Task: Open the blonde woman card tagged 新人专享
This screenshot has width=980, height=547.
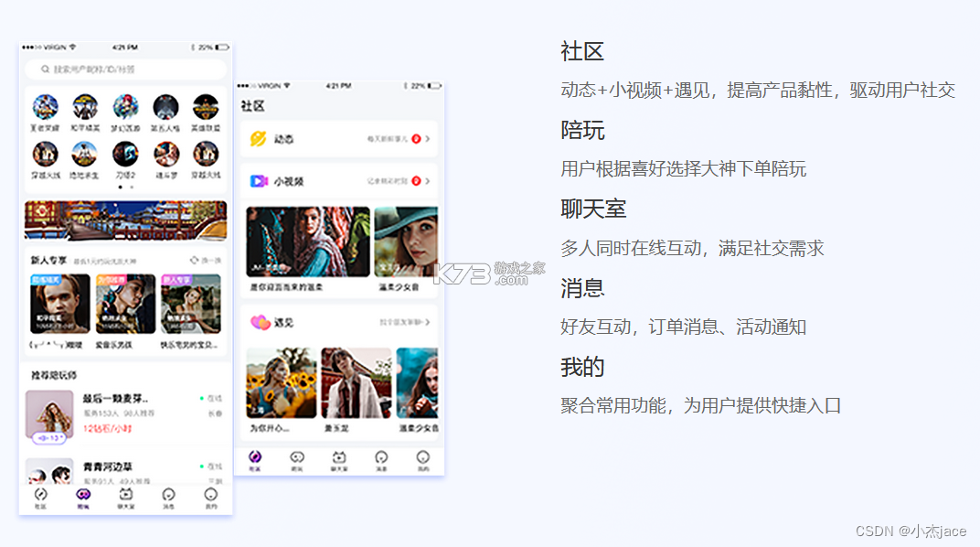Action: 191,304
